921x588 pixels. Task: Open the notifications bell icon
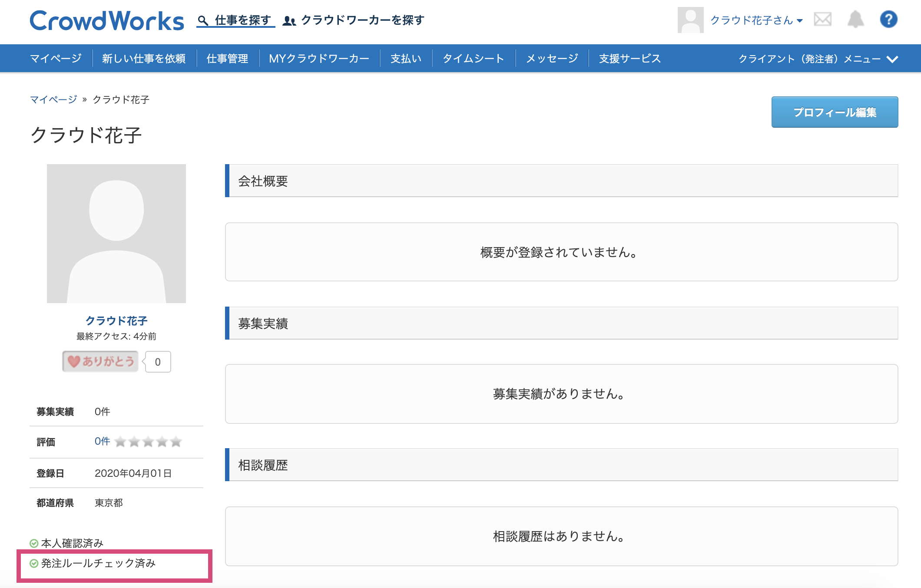click(855, 20)
